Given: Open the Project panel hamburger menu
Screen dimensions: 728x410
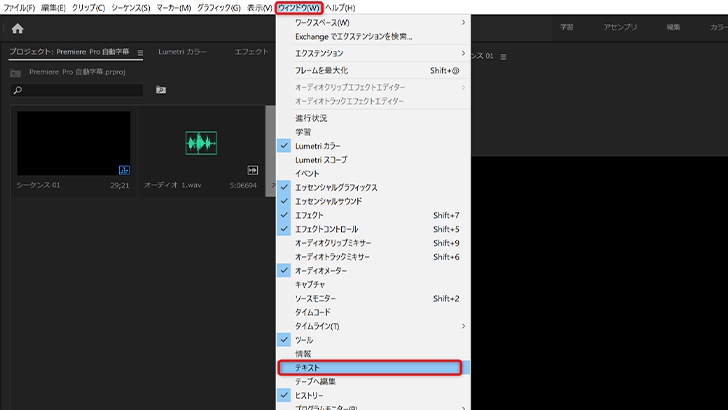Looking at the screenshot, I should (x=140, y=52).
